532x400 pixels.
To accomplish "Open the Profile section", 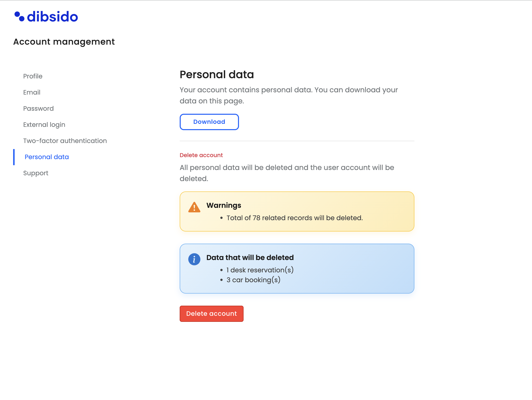I will tap(33, 76).
